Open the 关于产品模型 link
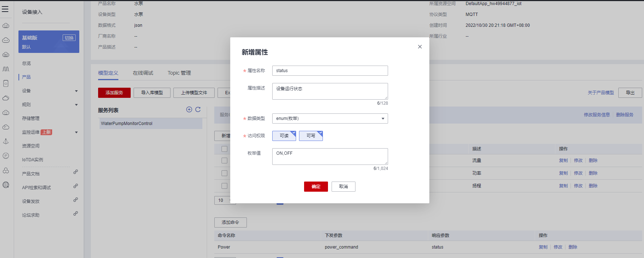644x258 pixels. (601, 93)
